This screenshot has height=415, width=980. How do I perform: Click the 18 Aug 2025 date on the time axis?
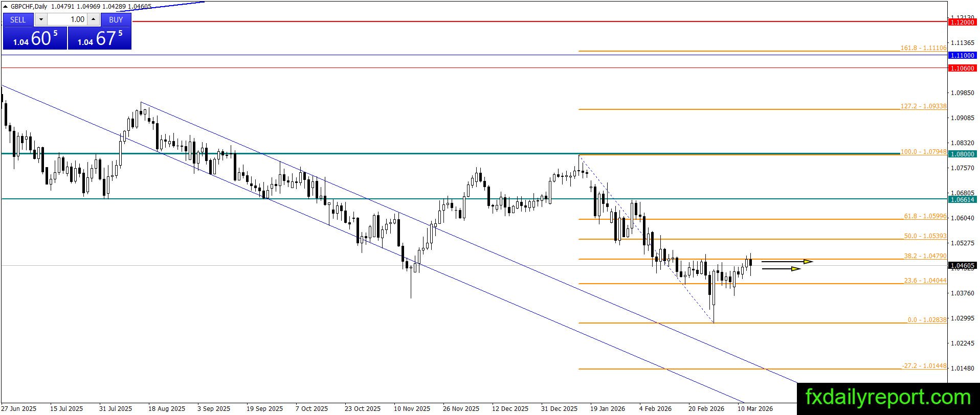(167, 409)
